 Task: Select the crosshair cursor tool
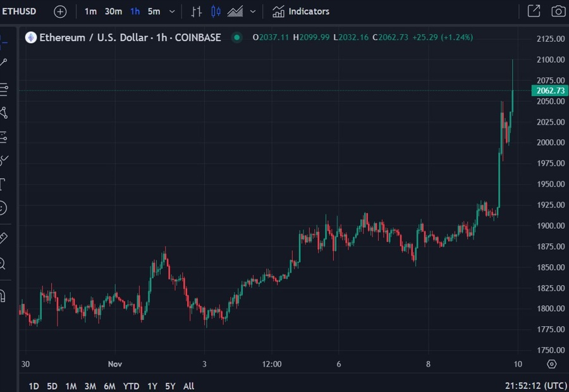point(3,42)
